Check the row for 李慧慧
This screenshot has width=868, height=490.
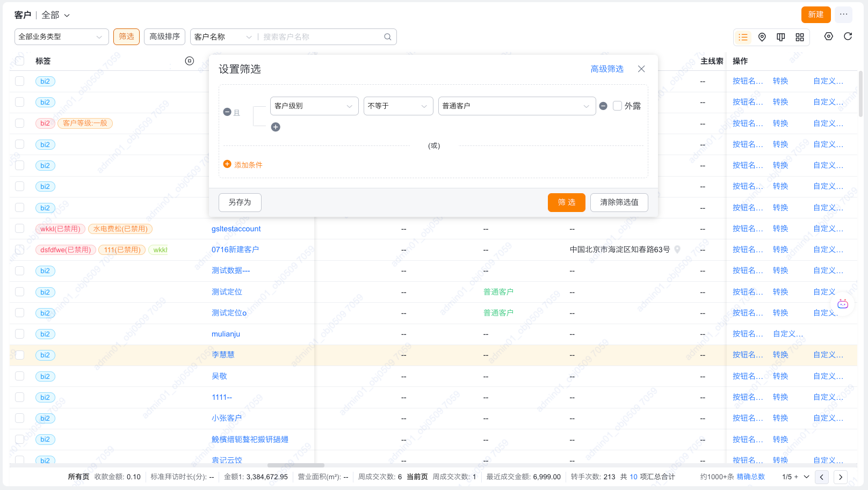pos(20,355)
